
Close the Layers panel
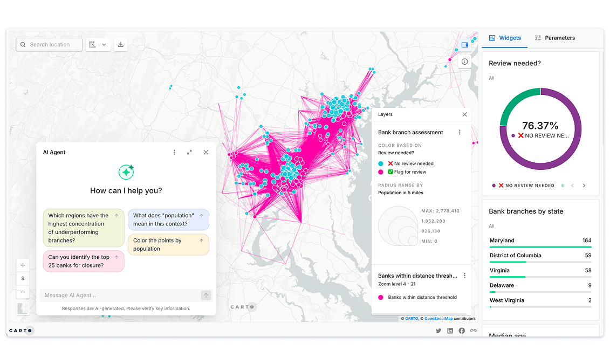(464, 114)
